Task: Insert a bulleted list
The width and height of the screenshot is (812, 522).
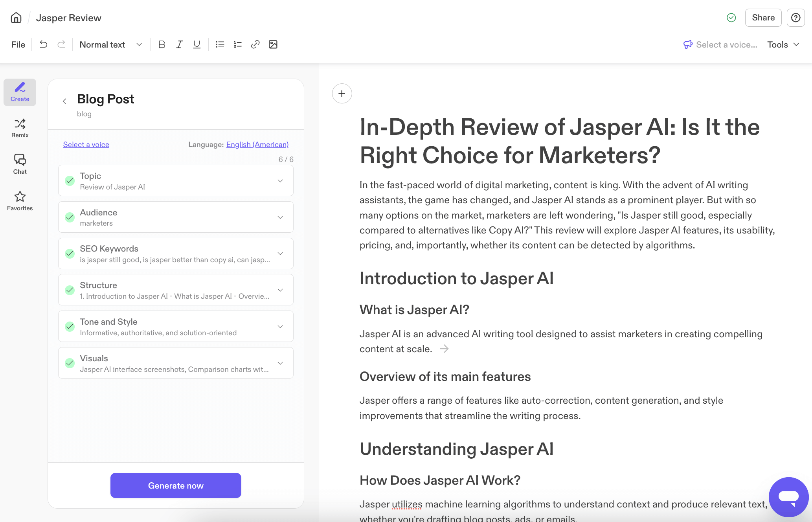Action: pyautogui.click(x=220, y=44)
